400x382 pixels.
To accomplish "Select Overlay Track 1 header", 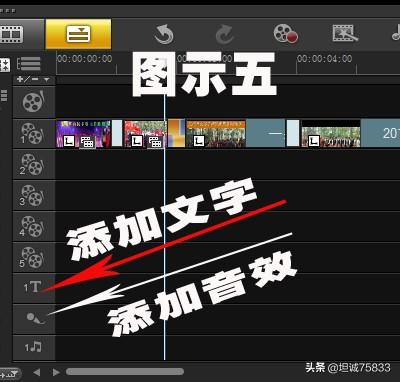I will click(x=34, y=134).
